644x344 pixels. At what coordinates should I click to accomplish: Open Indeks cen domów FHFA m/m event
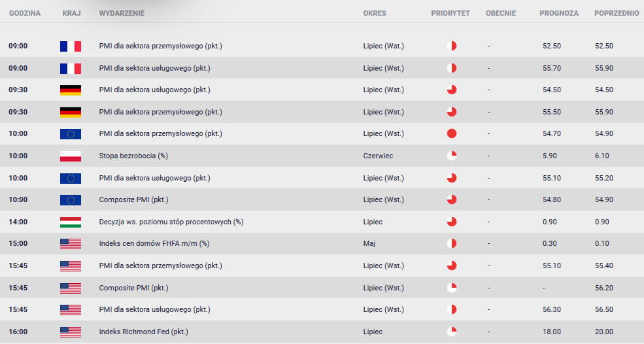(154, 244)
